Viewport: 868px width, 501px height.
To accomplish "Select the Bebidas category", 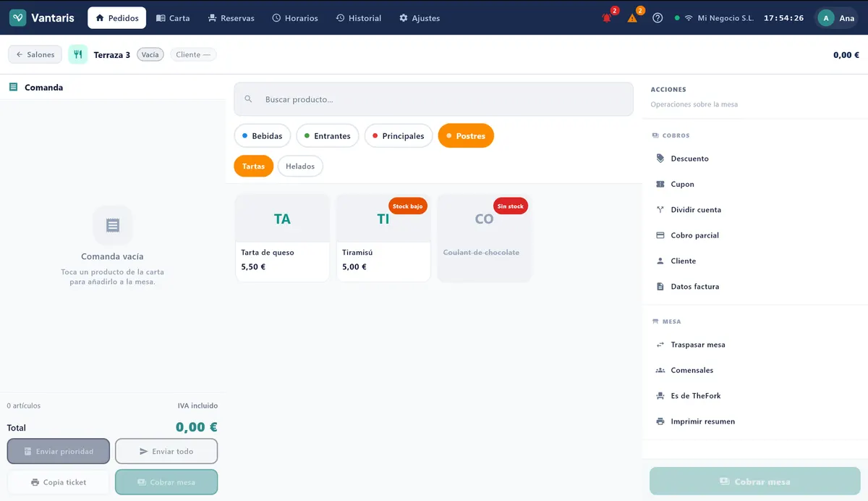I will click(x=263, y=136).
